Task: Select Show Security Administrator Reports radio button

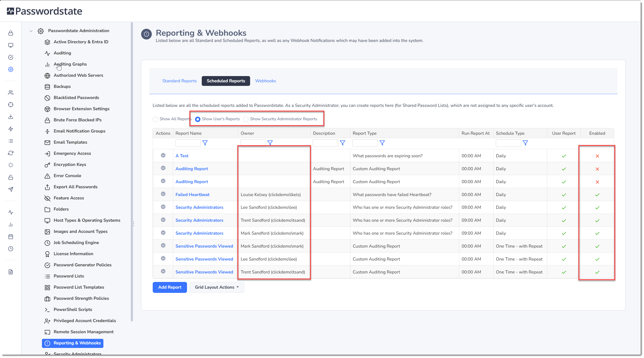Action: coord(246,119)
